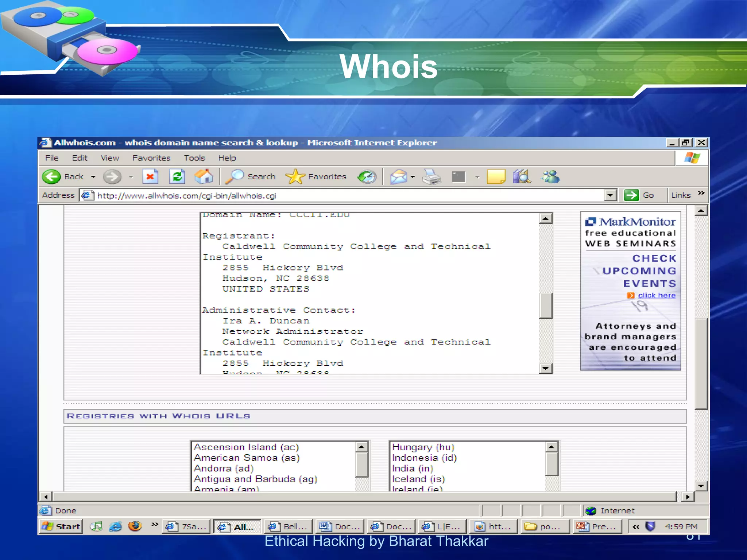Click the Start button on taskbar

[x=61, y=526]
